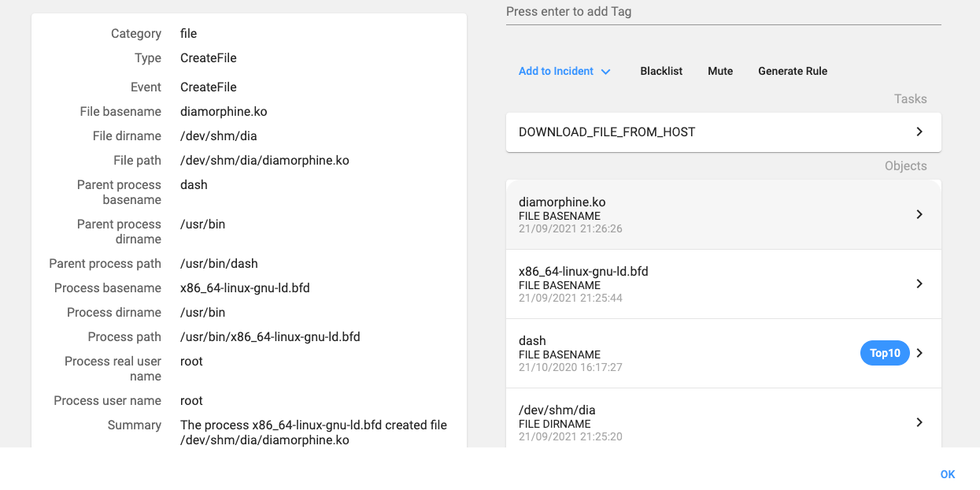Expand the DOWNLOAD_FILE_FROM_HOST task chevron
This screenshot has width=980, height=490.
click(x=919, y=132)
